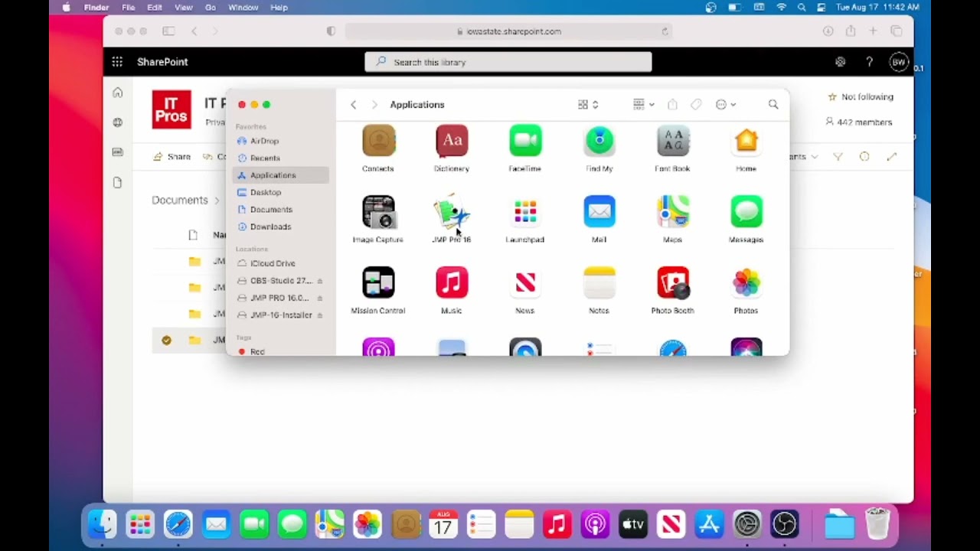
Task: Select Applications in Finder sidebar
Action: 280,175
